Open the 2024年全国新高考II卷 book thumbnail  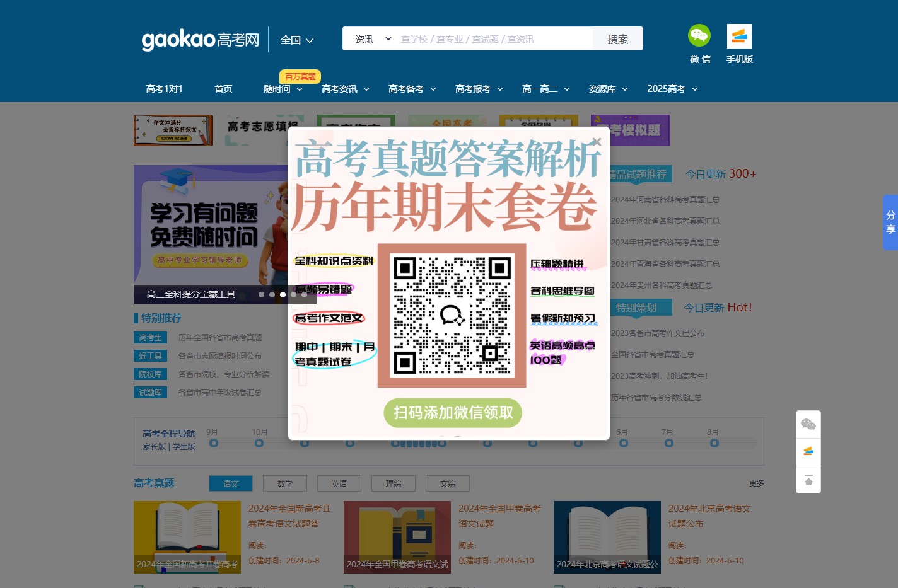click(x=187, y=537)
